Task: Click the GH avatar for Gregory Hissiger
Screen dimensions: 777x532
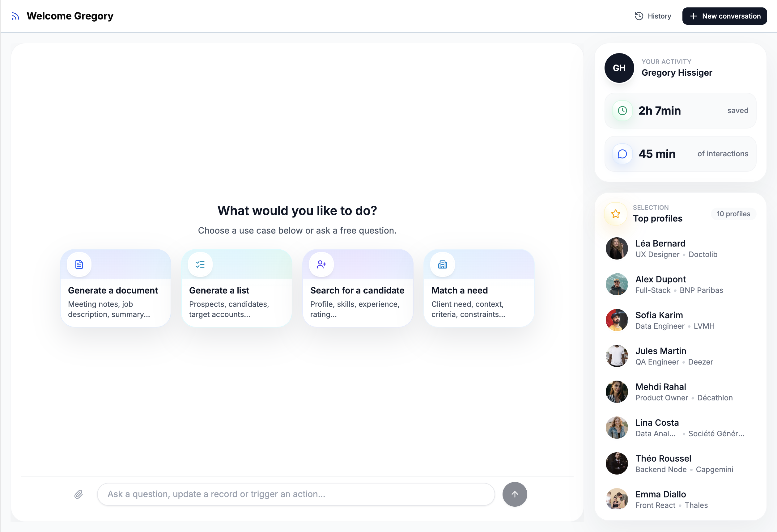Action: pyautogui.click(x=619, y=68)
